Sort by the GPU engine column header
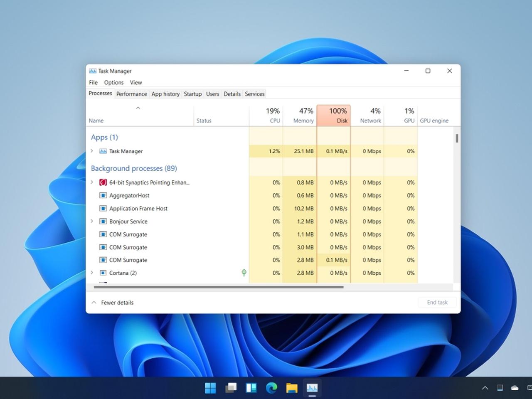Image resolution: width=532 pixels, height=399 pixels. (435, 116)
